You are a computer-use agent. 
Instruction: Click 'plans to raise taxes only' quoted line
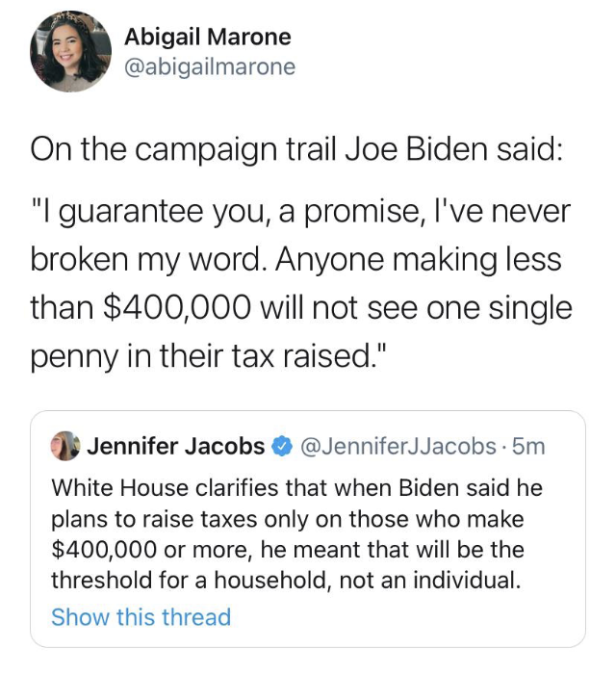pyautogui.click(x=288, y=519)
